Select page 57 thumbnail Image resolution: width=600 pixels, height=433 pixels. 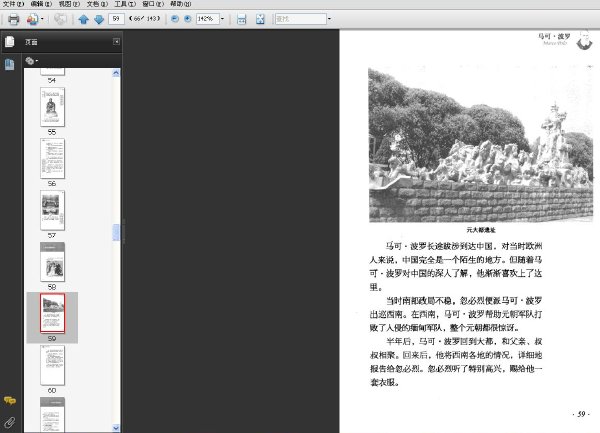click(52, 210)
